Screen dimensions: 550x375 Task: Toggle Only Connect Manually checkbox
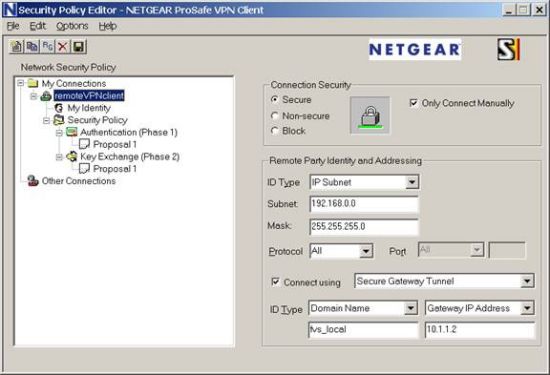point(414,103)
